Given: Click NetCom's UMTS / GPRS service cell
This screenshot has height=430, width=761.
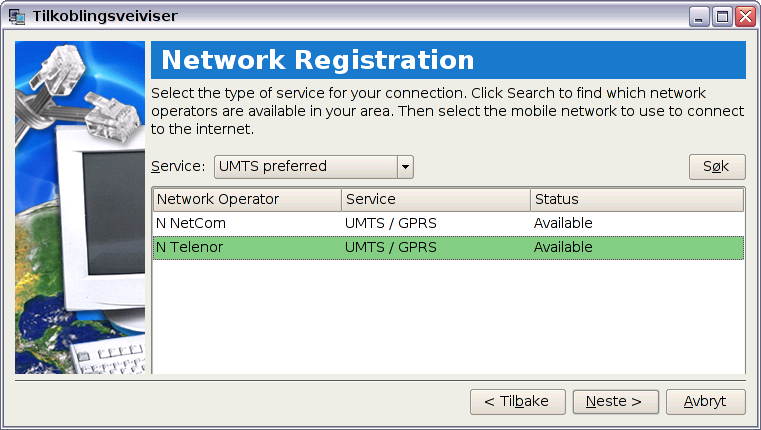Looking at the screenshot, I should coord(391,223).
